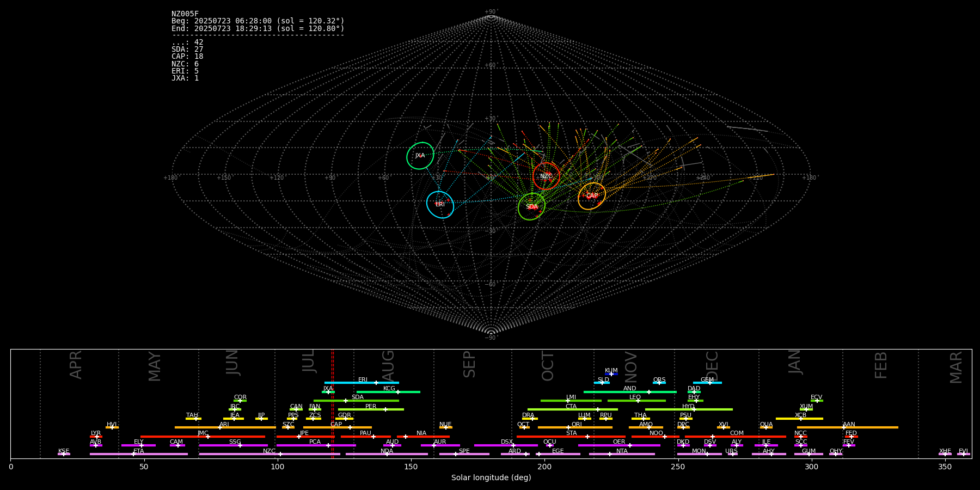Click the QUA shower bar in timeline
Image resolution: width=980 pixels, height=490 pixels.
point(766,427)
